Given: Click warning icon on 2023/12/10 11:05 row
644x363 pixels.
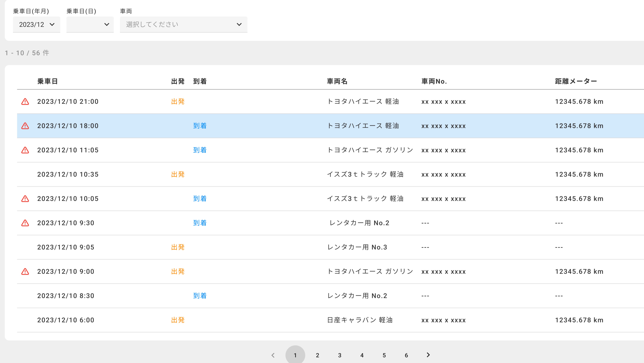Looking at the screenshot, I should click(x=25, y=150).
